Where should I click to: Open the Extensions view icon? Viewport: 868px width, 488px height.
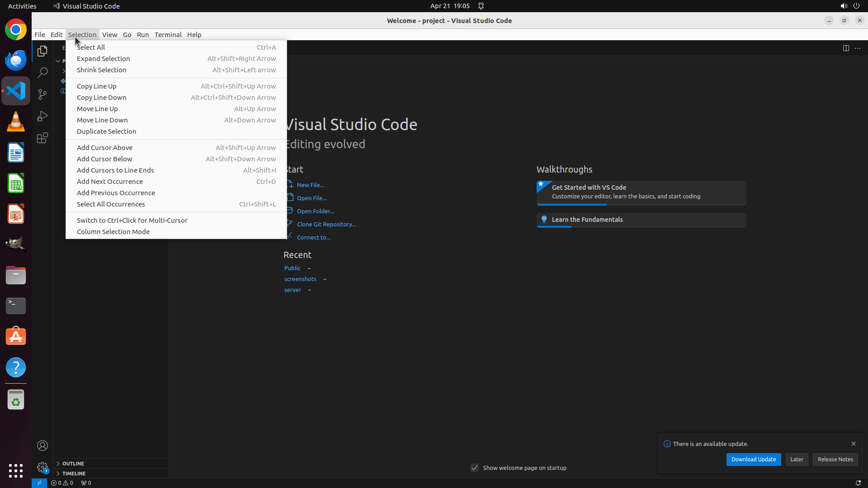tap(42, 138)
